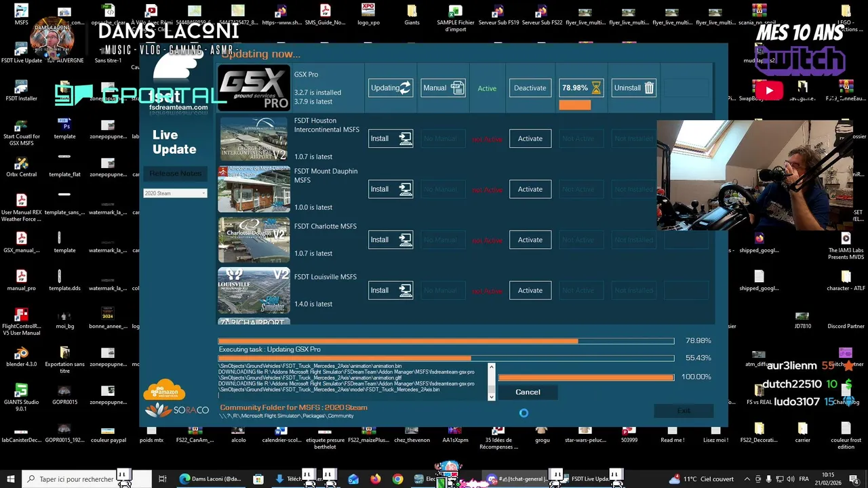868x488 pixels.
Task: Activate FSDT Mount Dauphin MSFS
Action: click(x=530, y=189)
